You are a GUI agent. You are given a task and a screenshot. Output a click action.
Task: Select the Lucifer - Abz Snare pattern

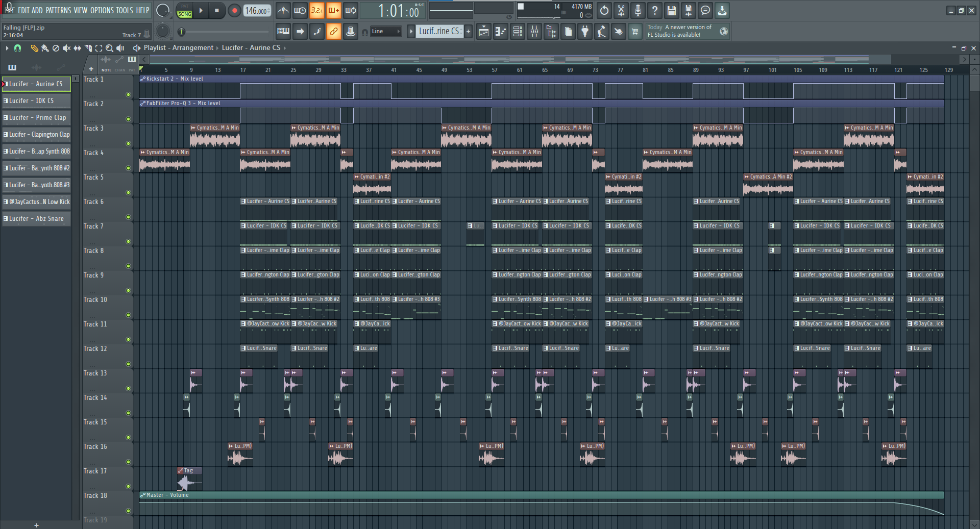(36, 219)
